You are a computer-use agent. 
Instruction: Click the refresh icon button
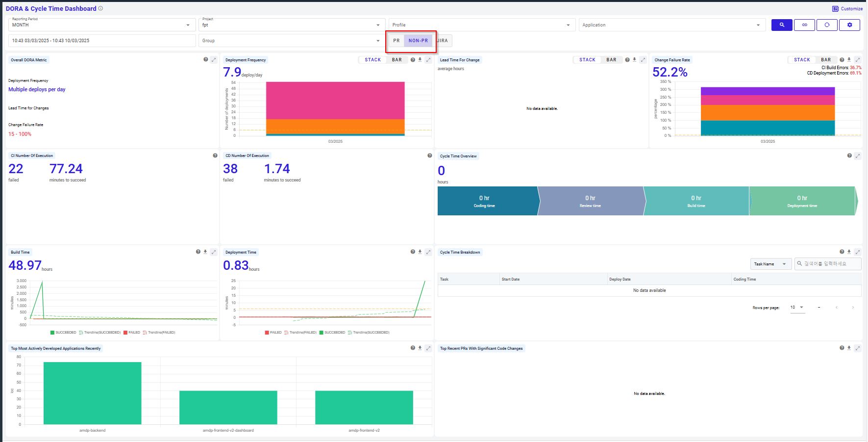827,25
